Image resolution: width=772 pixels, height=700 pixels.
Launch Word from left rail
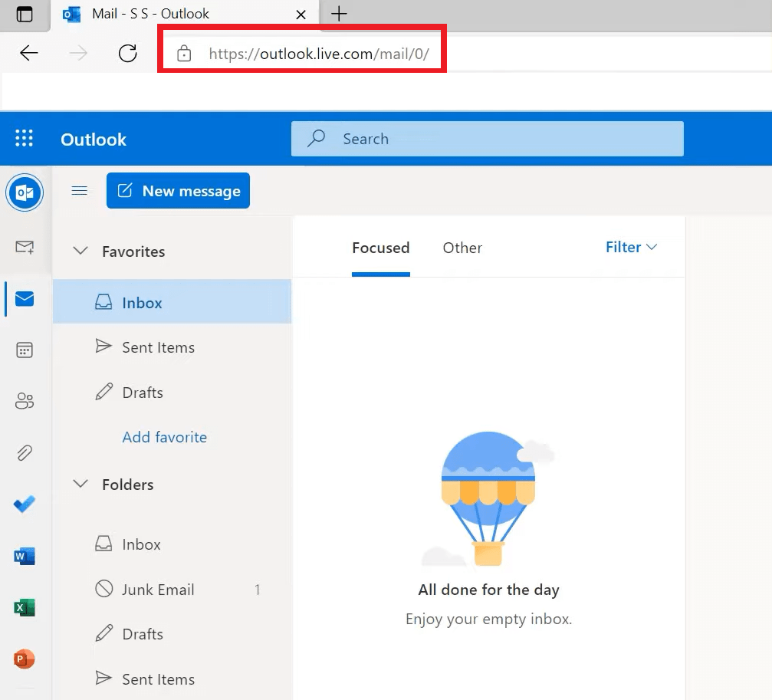pyautogui.click(x=25, y=557)
